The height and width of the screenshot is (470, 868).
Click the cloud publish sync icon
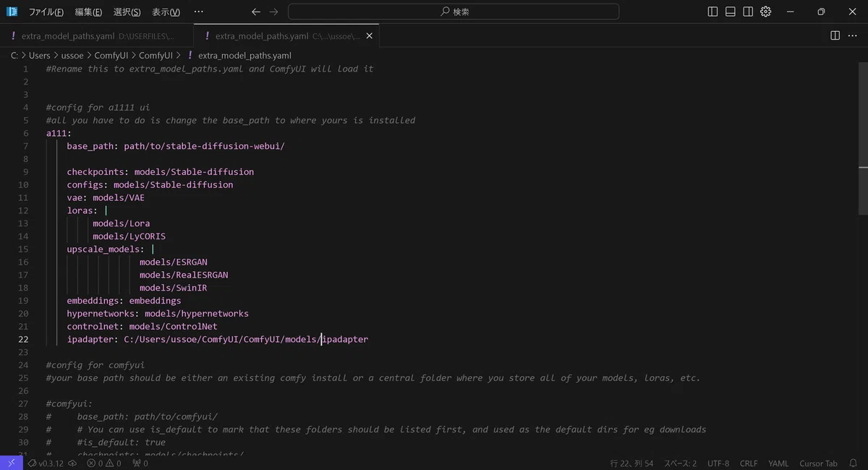pyautogui.click(x=72, y=463)
